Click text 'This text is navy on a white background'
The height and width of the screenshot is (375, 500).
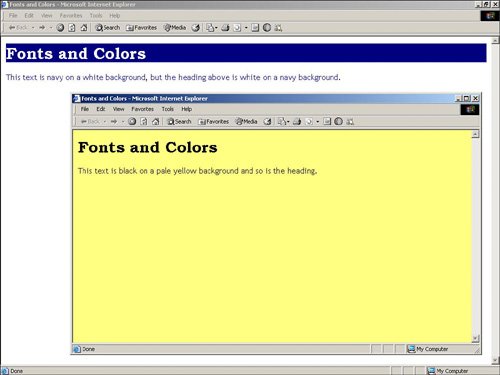coord(76,77)
